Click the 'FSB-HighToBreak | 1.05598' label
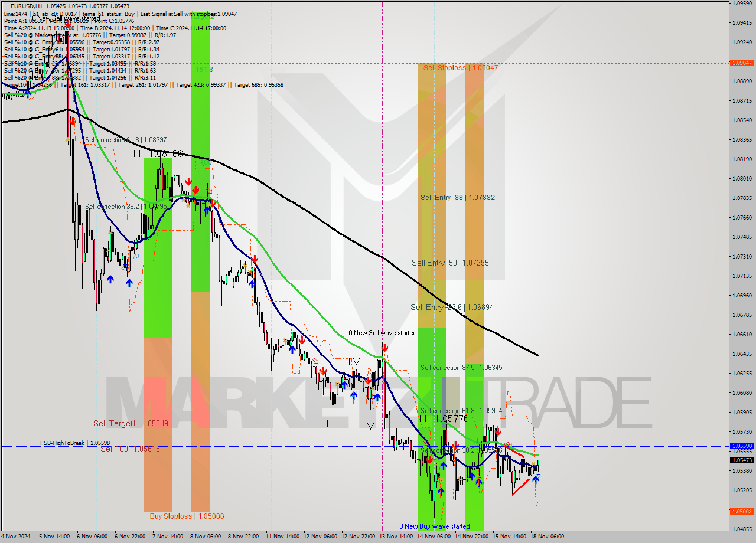 click(x=75, y=443)
